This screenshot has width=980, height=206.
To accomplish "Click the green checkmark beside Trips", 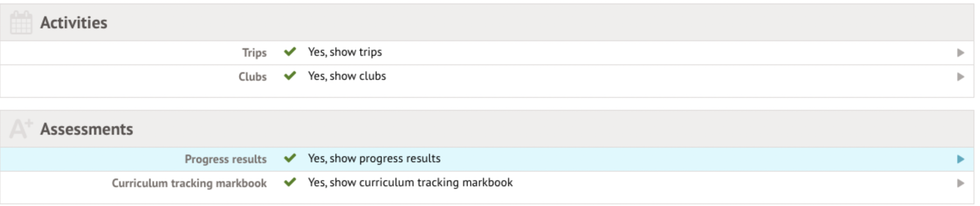I will [x=290, y=52].
